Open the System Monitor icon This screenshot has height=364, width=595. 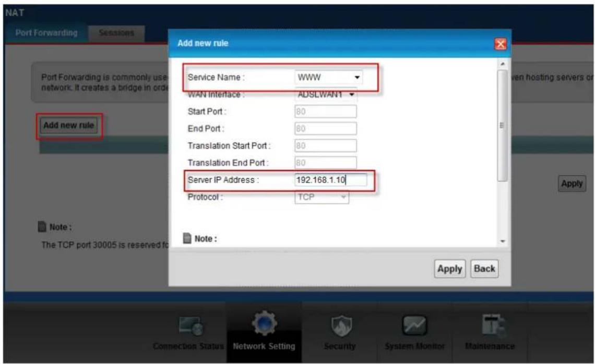414,325
